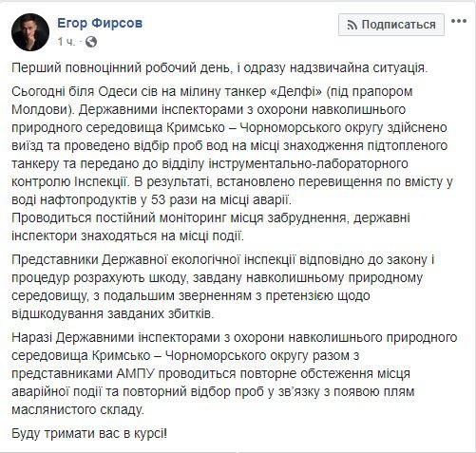Click the paragraph starting "Наразі Державними інспекторами"

click(235, 374)
